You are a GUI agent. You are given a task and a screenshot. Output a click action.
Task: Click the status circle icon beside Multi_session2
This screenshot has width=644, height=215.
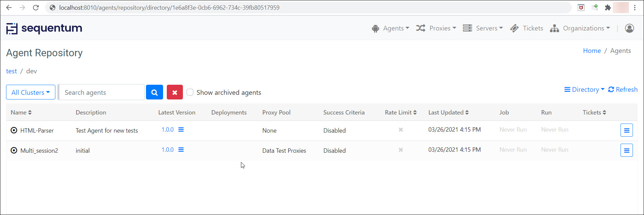[14, 150]
